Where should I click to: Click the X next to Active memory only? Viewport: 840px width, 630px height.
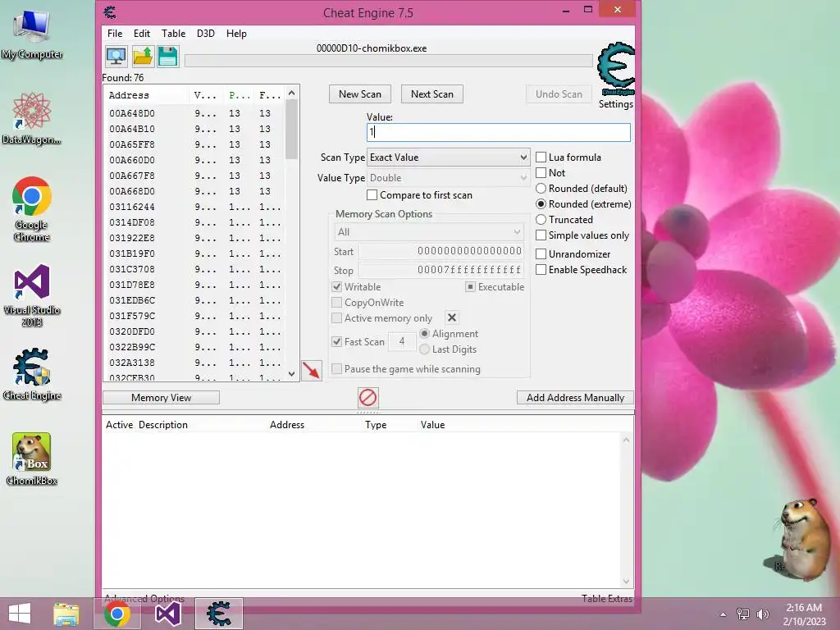[x=452, y=317]
